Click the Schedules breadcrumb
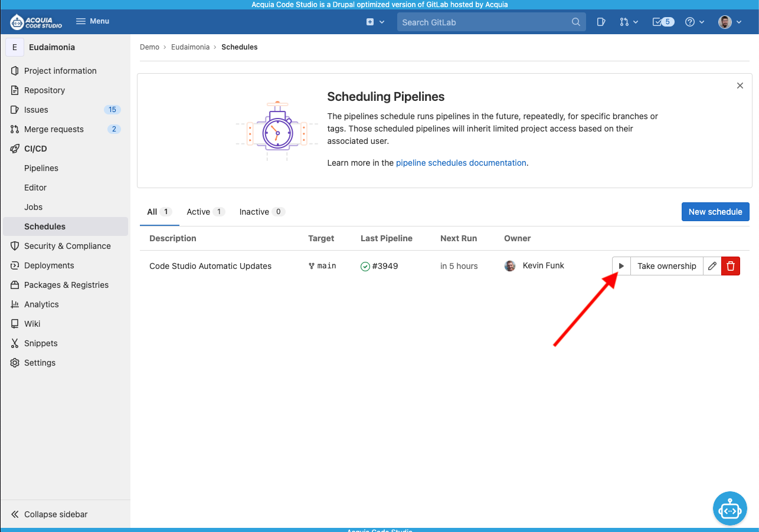 [x=240, y=47]
